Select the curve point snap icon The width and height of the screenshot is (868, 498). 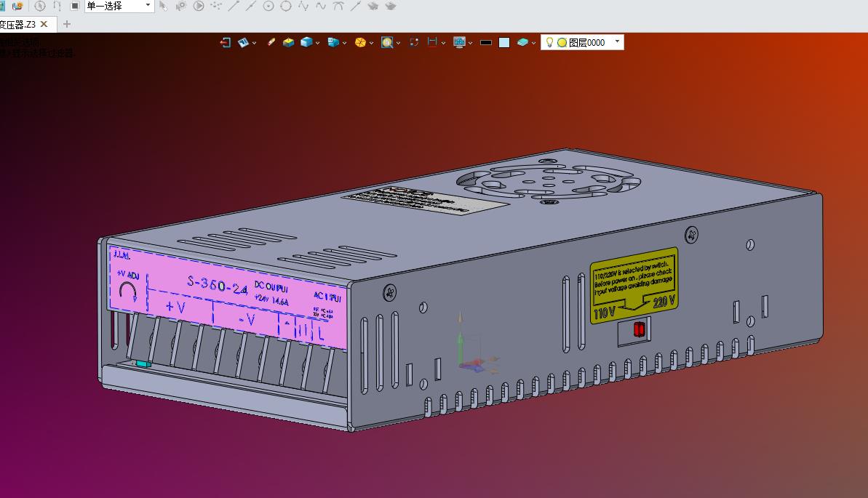[303, 6]
